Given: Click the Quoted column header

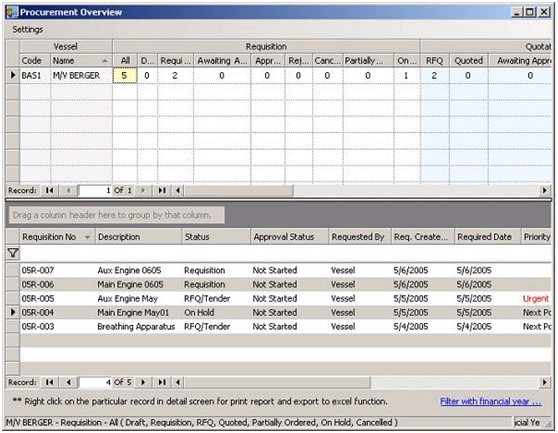Looking at the screenshot, I should point(469,61).
